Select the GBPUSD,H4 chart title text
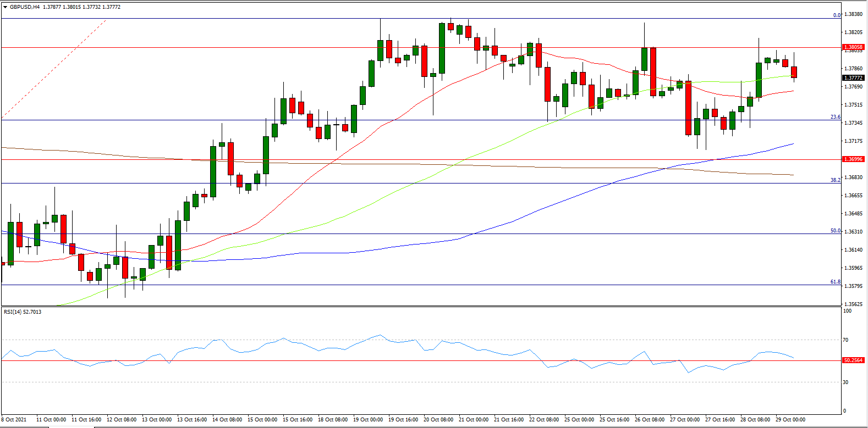 pyautogui.click(x=25, y=7)
